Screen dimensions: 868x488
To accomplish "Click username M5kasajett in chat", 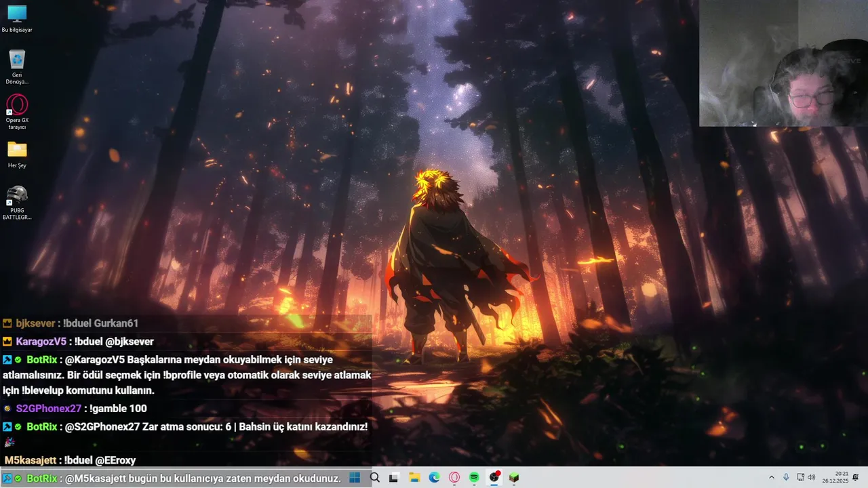I will [x=31, y=460].
